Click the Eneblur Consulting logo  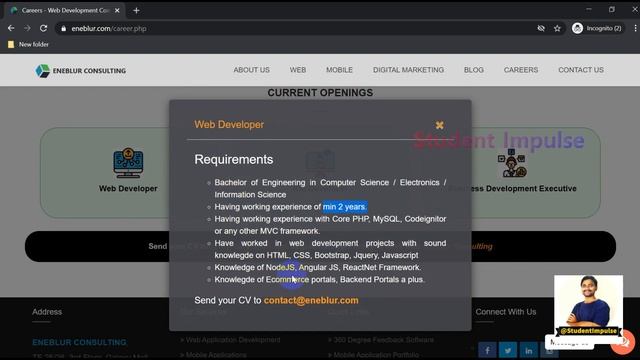point(80,71)
